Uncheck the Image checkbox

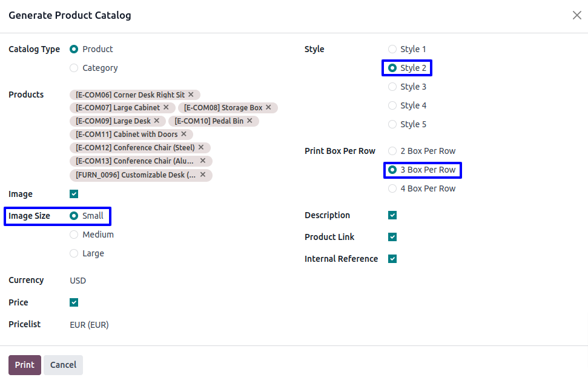[x=74, y=195]
